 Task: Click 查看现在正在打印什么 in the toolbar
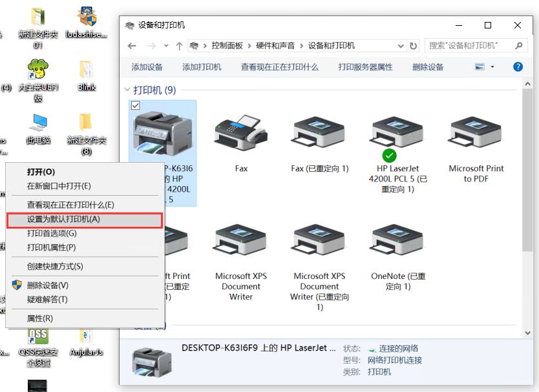coord(279,67)
